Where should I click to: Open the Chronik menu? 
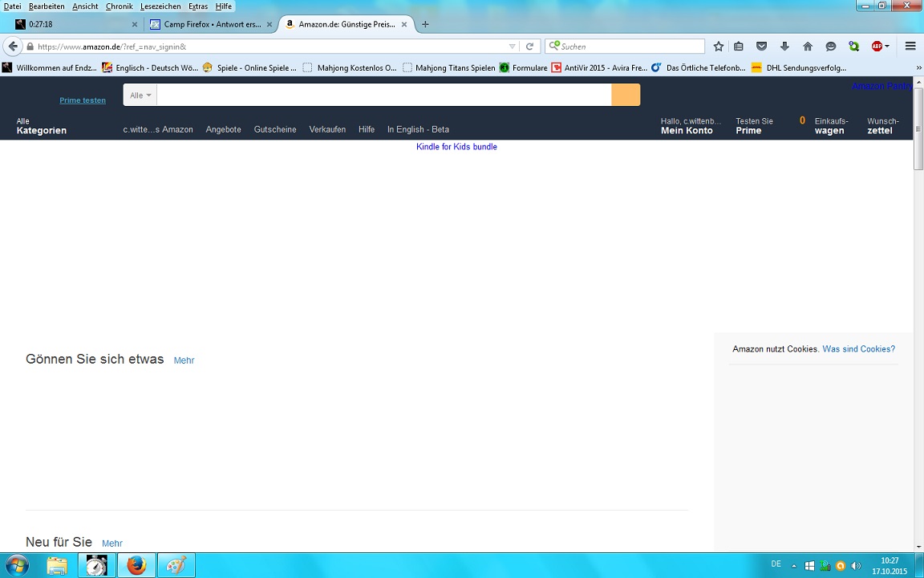point(119,6)
